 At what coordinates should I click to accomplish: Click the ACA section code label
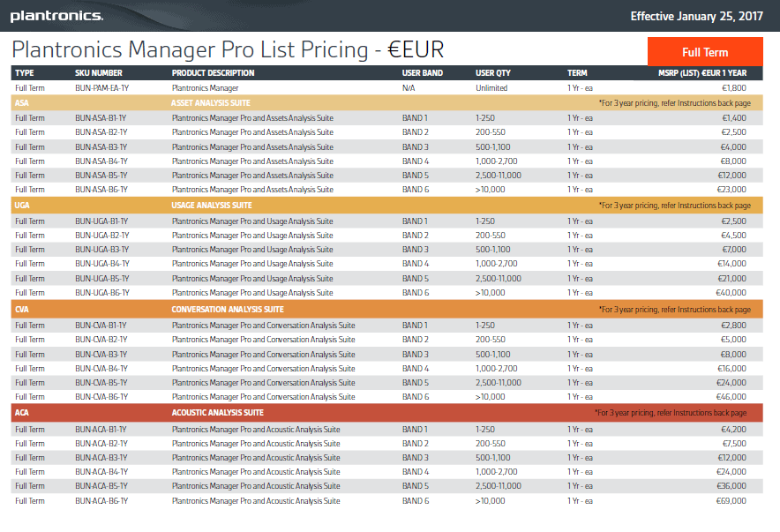pyautogui.click(x=22, y=413)
